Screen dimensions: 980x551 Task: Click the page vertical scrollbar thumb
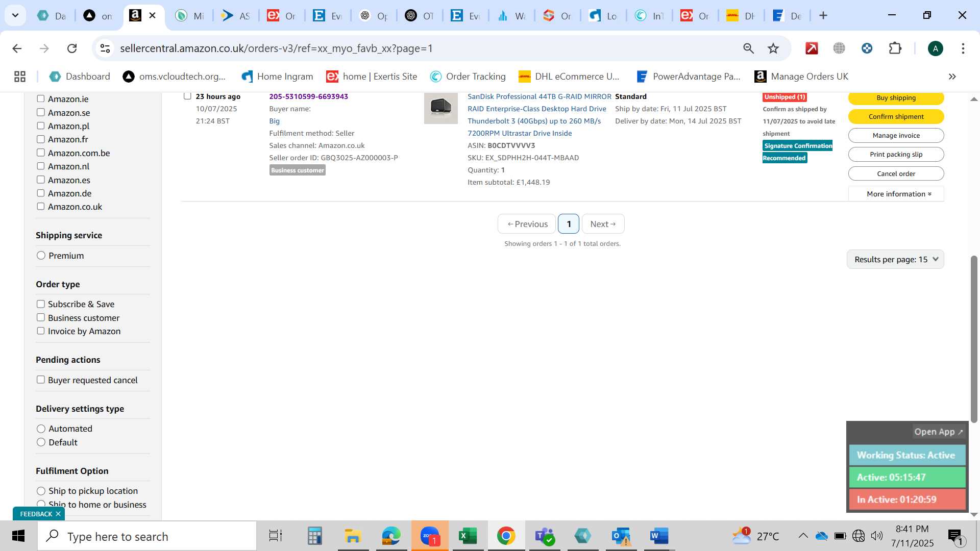pyautogui.click(x=974, y=339)
